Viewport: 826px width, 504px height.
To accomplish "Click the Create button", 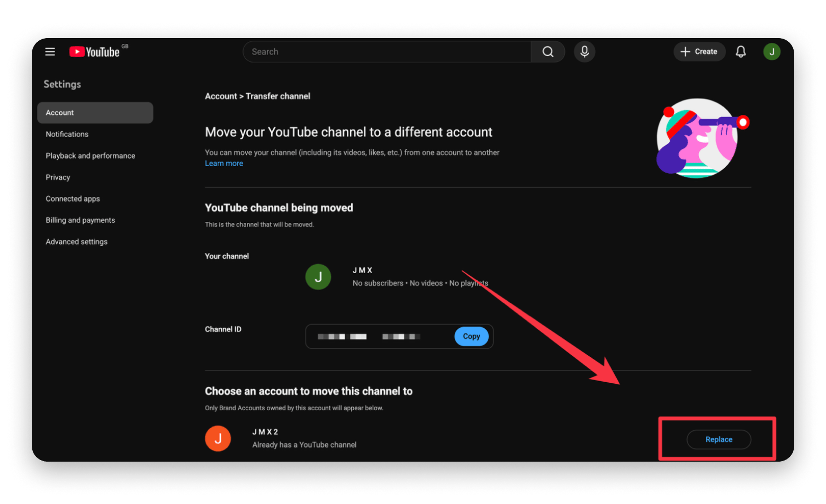I will pos(699,52).
